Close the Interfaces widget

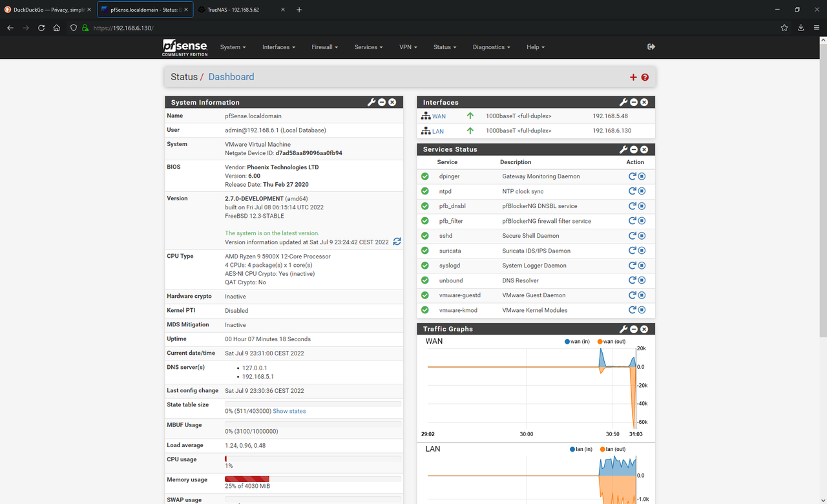pyautogui.click(x=644, y=102)
